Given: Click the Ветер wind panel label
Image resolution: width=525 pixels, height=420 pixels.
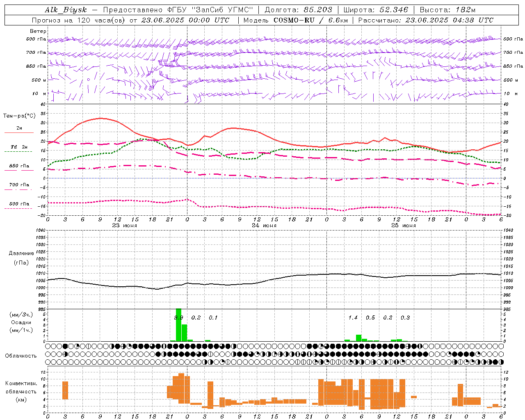Looking at the screenshot, I should (x=38, y=31).
